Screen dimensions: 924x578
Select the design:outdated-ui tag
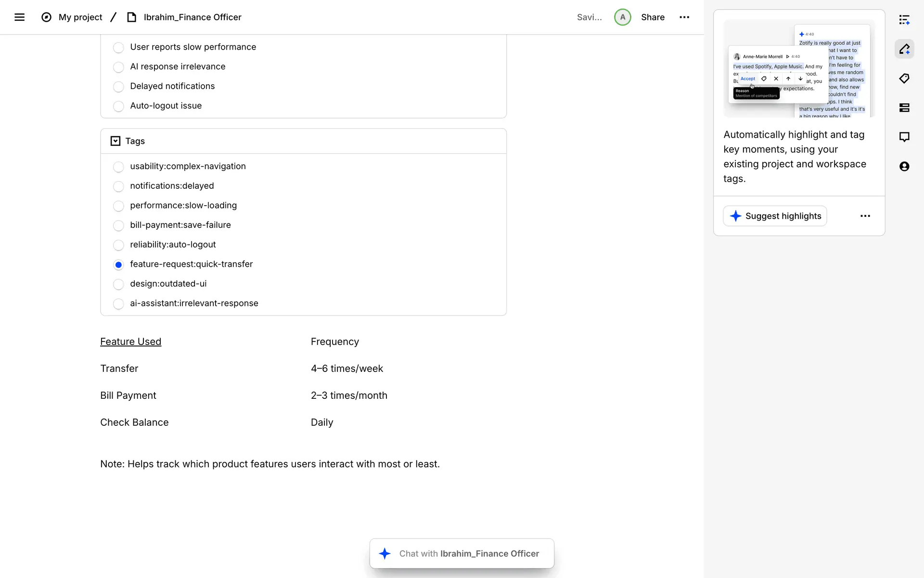[118, 284]
